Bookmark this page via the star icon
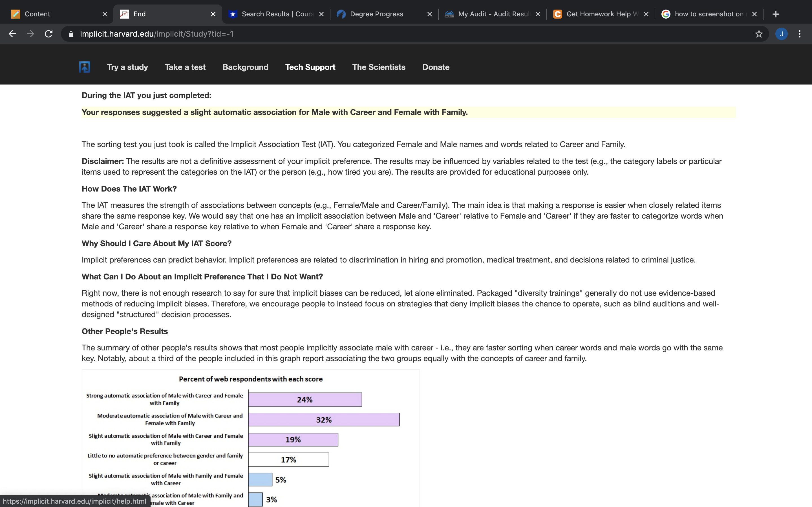812x507 pixels. (758, 34)
